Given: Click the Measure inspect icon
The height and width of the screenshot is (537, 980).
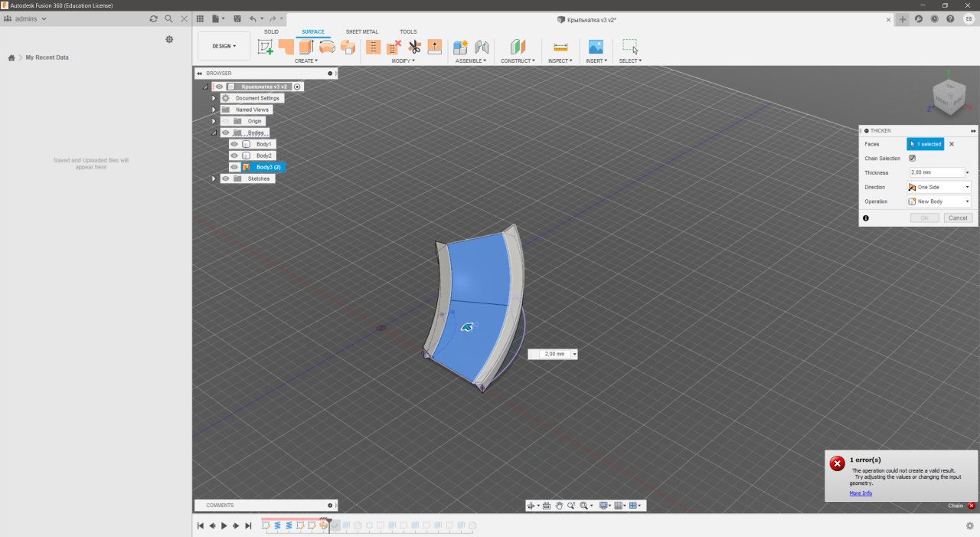Looking at the screenshot, I should point(560,47).
